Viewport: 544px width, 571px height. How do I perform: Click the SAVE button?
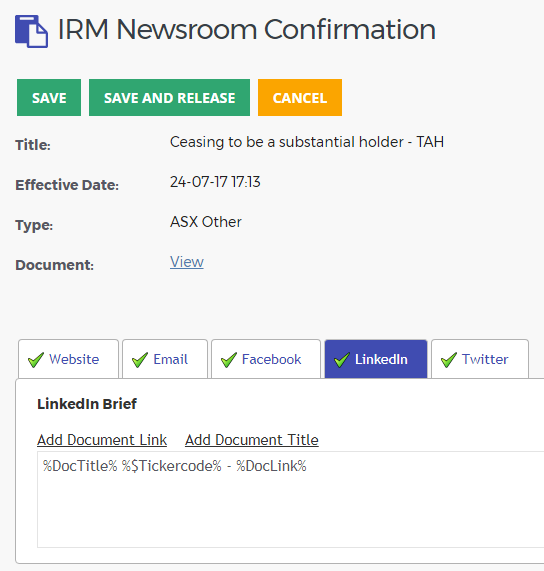click(49, 98)
